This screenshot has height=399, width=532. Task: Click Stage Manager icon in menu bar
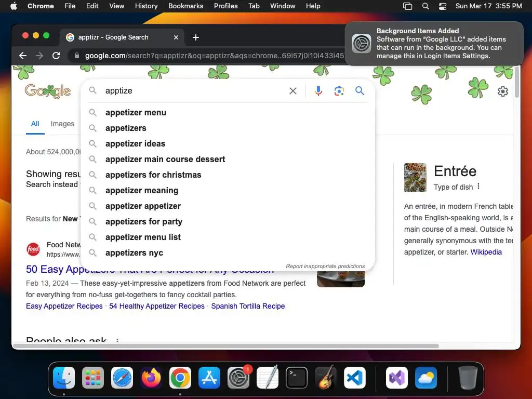(x=407, y=6)
